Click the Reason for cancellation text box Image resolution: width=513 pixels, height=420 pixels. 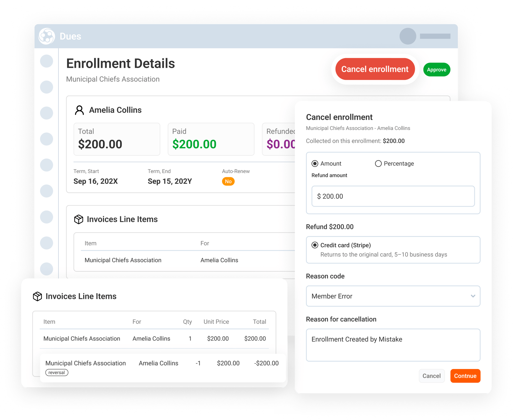393,345
